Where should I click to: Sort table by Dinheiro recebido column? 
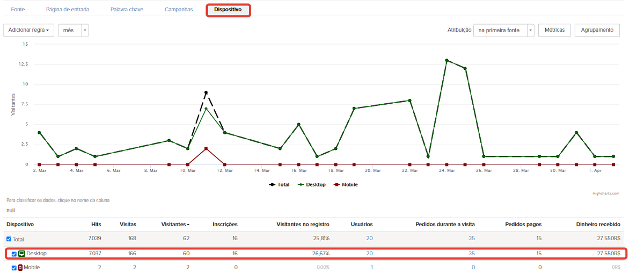click(598, 224)
